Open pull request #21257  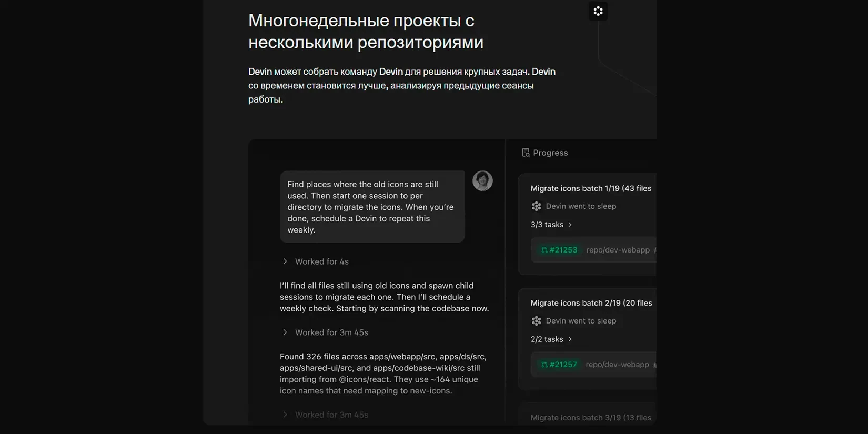[x=559, y=365]
